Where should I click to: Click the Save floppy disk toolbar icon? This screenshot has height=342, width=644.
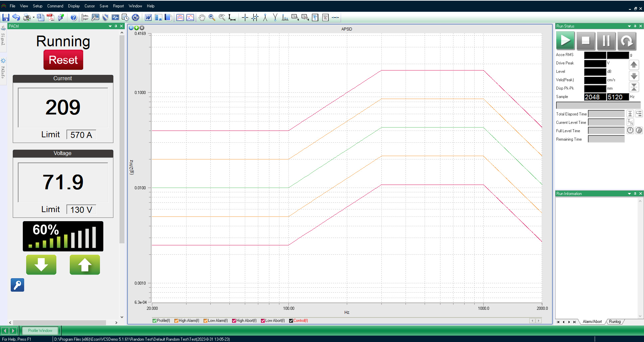pos(6,17)
